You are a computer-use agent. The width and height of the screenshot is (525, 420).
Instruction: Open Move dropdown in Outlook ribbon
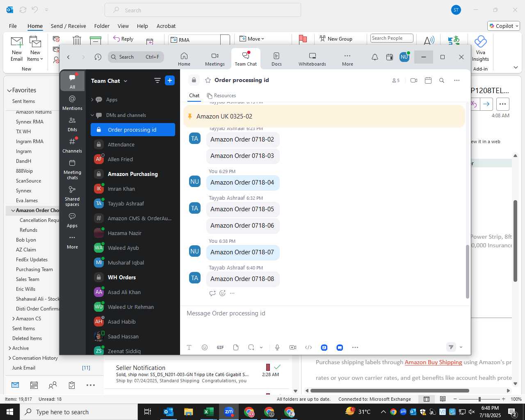point(252,39)
